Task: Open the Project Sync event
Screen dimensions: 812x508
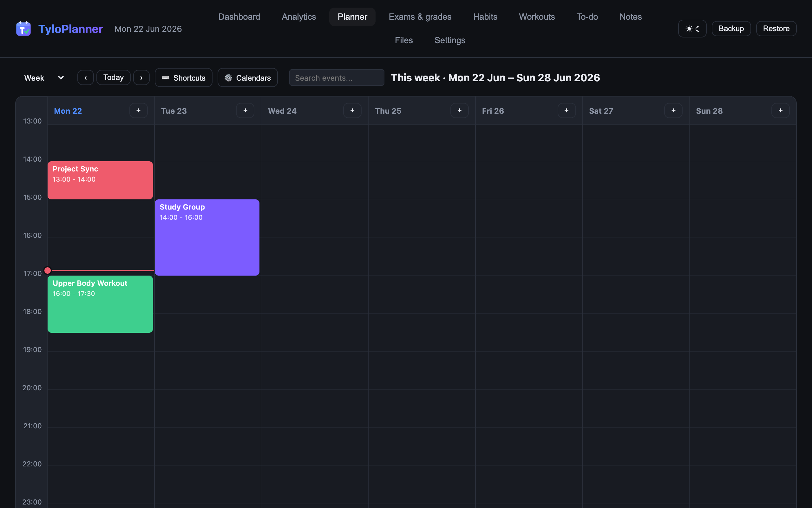Action: click(x=100, y=180)
